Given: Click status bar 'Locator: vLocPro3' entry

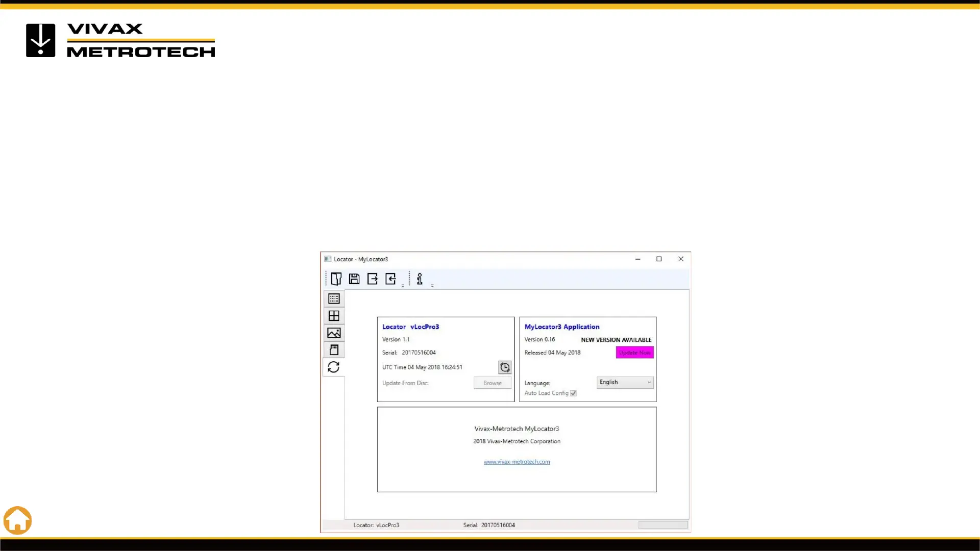Looking at the screenshot, I should click(376, 525).
